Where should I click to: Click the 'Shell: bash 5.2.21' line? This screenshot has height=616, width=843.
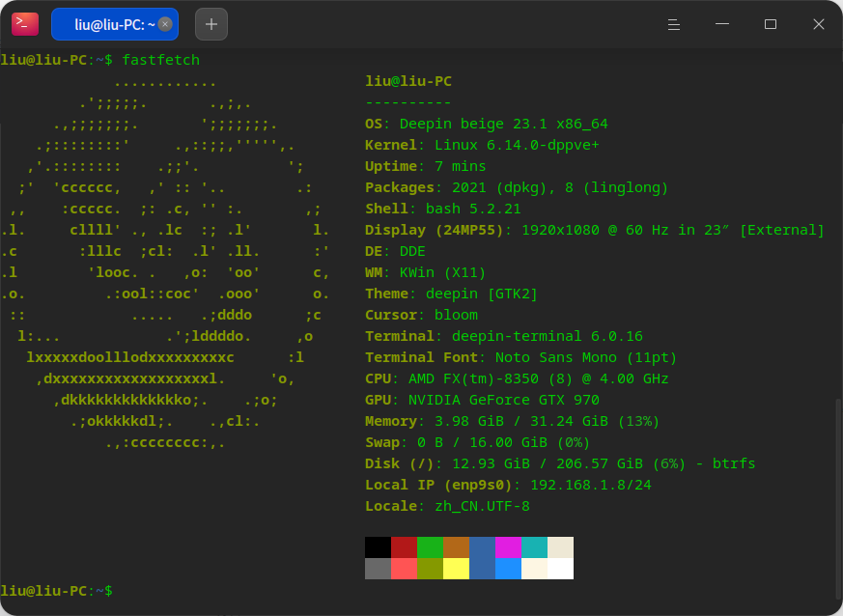point(443,209)
